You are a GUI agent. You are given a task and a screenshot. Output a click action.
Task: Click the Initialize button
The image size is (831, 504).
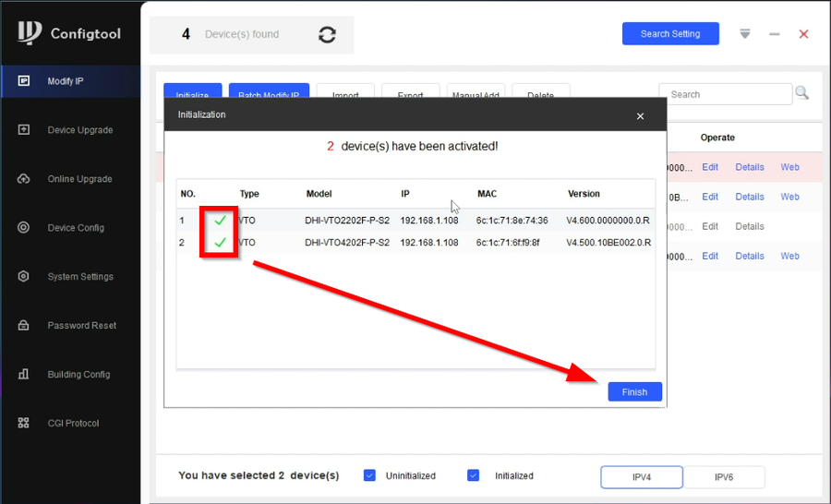[x=192, y=90]
